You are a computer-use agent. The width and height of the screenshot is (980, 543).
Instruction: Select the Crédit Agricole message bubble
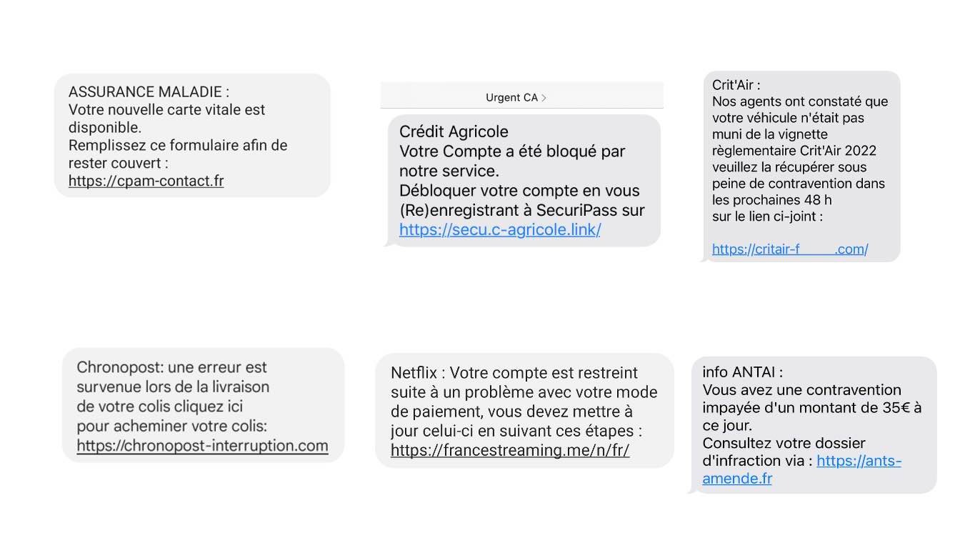522,181
